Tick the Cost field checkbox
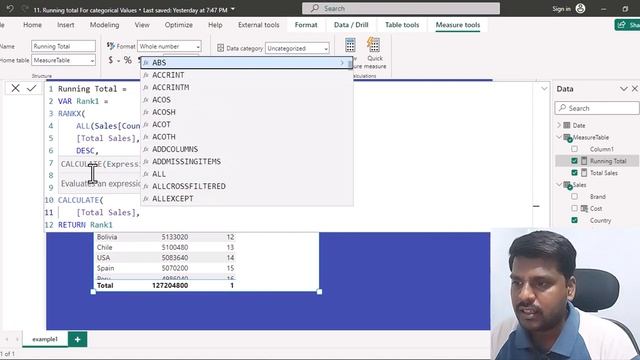Viewport: 640px width, 360px height. pos(574,208)
